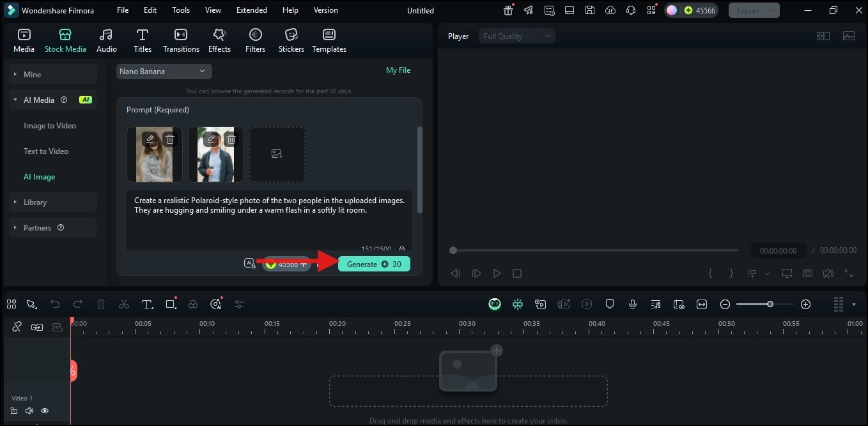Image resolution: width=868 pixels, height=426 pixels.
Task: Click the timeline zoom slider
Action: point(765,305)
